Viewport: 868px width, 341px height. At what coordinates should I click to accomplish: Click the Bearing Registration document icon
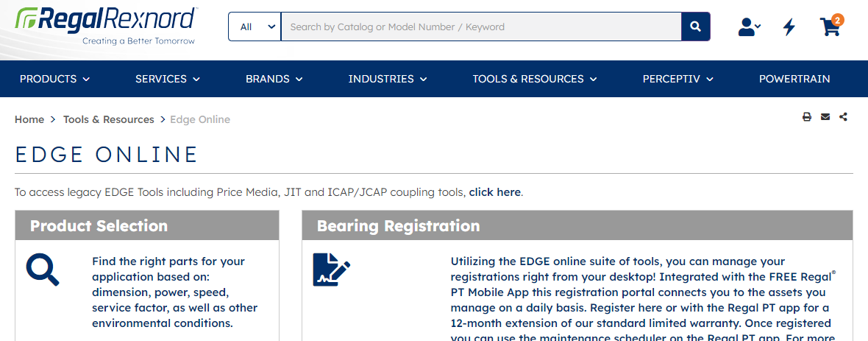click(332, 270)
